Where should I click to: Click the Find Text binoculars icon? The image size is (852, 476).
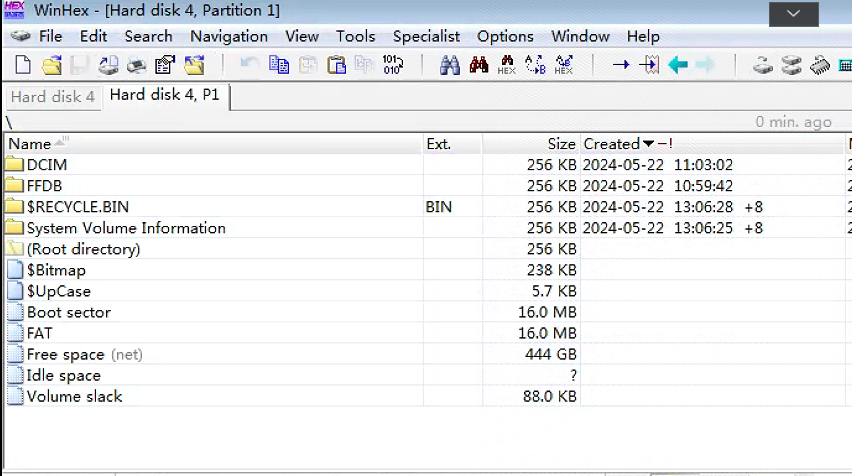(x=449, y=65)
